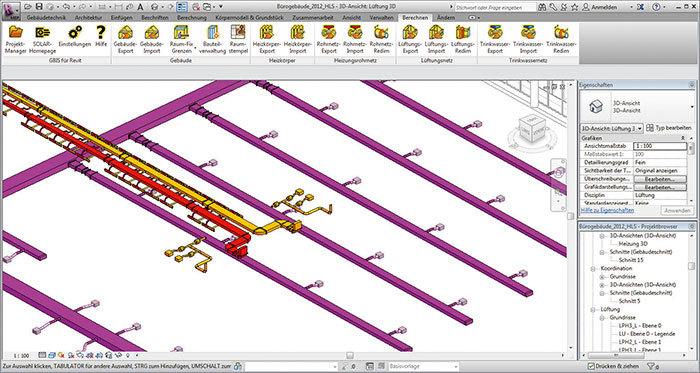This screenshot has height=373, width=700.
Task: Click the Lüftungs-Import icon
Action: [x=436, y=39]
